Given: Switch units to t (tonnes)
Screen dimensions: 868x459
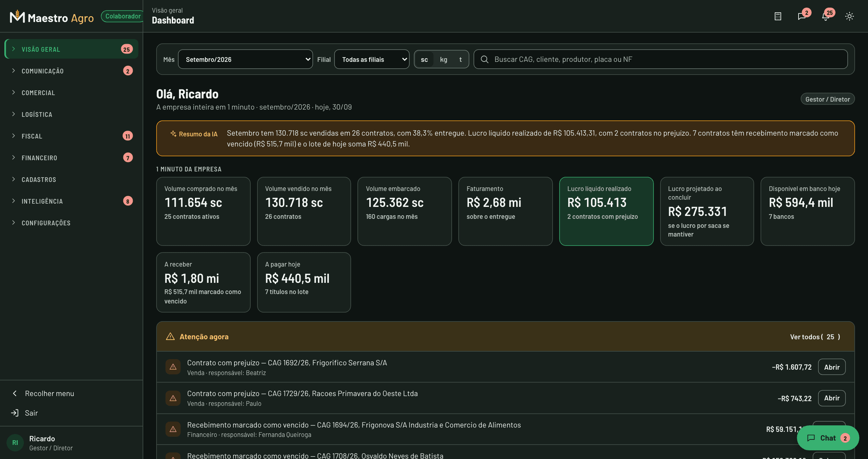Looking at the screenshot, I should point(460,59).
